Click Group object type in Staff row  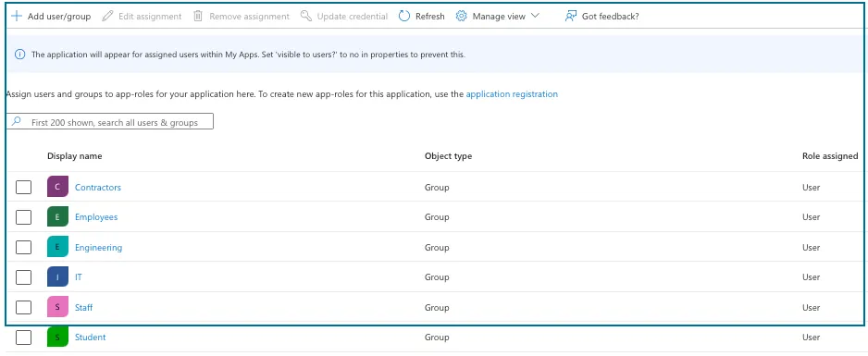437,307
